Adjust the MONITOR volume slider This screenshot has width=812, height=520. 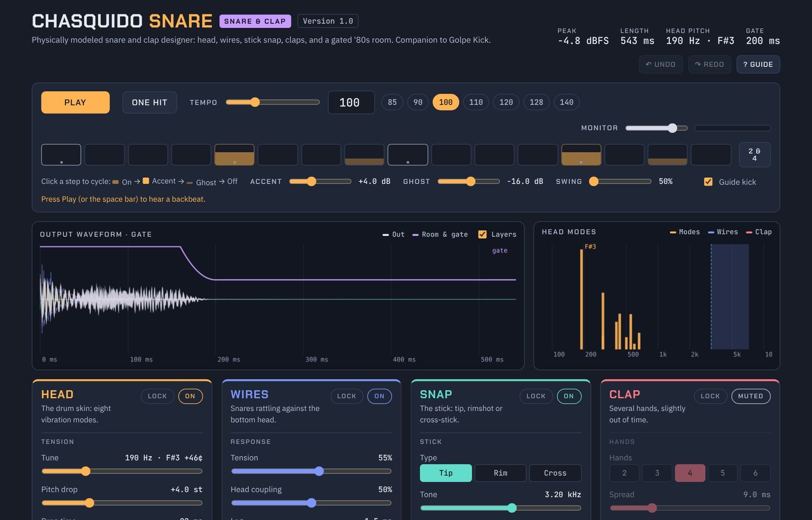coord(657,128)
